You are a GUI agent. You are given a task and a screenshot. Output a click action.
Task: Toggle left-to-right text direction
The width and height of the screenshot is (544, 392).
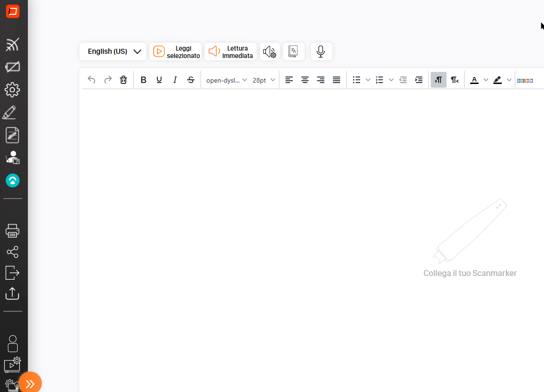coord(438,80)
